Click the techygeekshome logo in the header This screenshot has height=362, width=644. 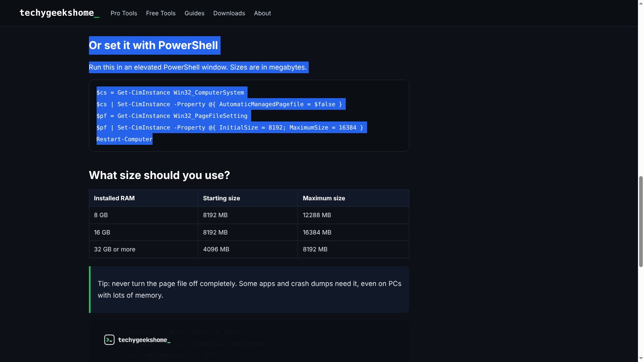[x=59, y=13]
